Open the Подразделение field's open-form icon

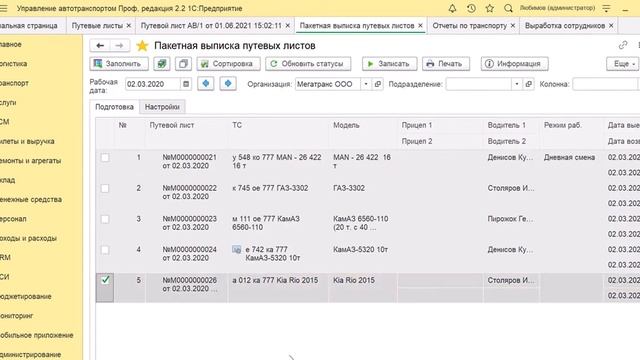click(x=529, y=84)
